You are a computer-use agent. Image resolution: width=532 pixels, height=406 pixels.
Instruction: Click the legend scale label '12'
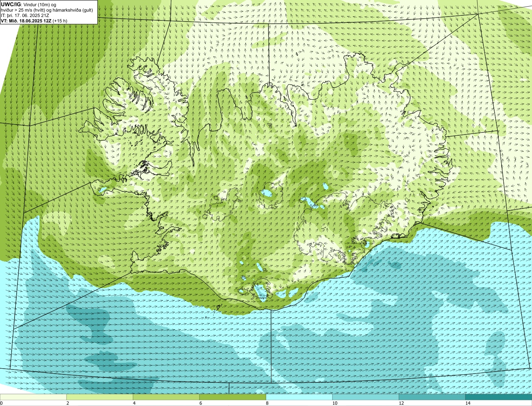point(401,403)
